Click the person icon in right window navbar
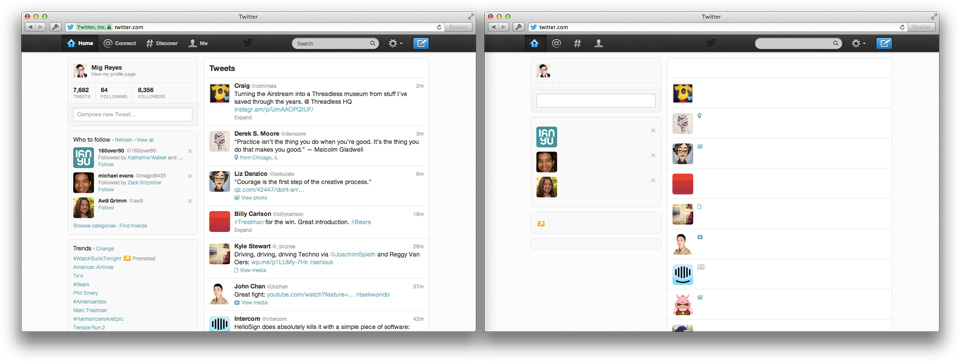 (599, 43)
